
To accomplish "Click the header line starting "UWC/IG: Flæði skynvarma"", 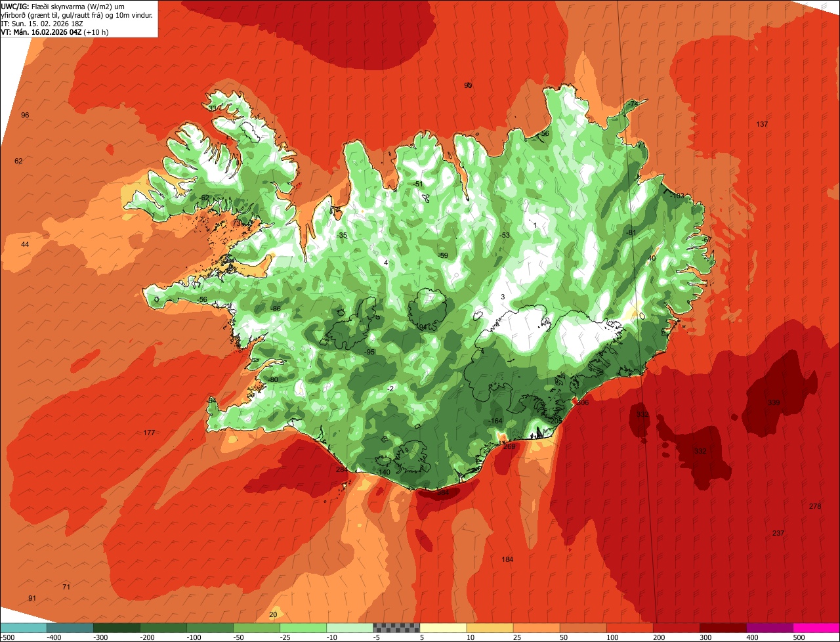I will pos(64,6).
